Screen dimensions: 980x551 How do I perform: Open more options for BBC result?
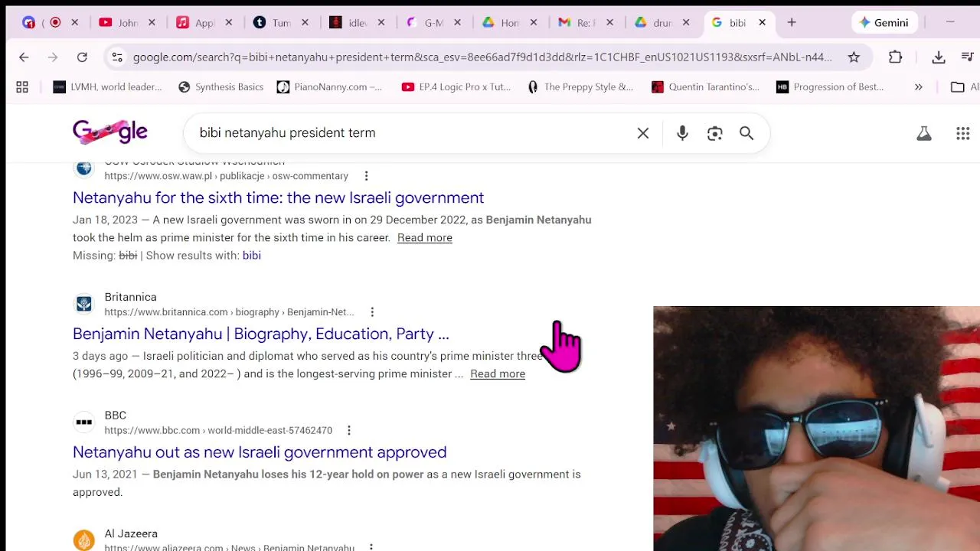click(348, 431)
